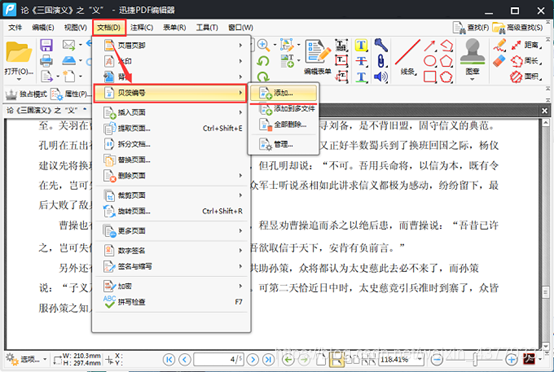
Task: Click the Print icon in the toolbar
Action: (46, 61)
